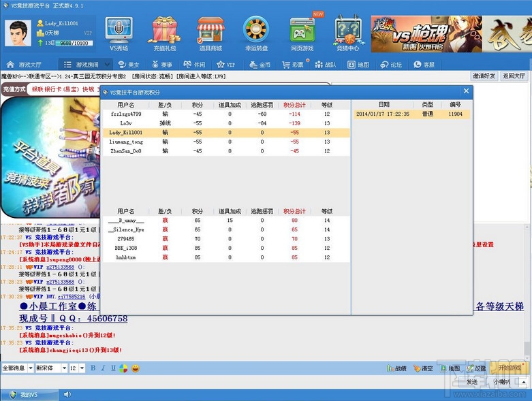Click the VS枪魂 advertisement banner
Viewport: 532px width, 401px height.
pyautogui.click(x=426, y=34)
